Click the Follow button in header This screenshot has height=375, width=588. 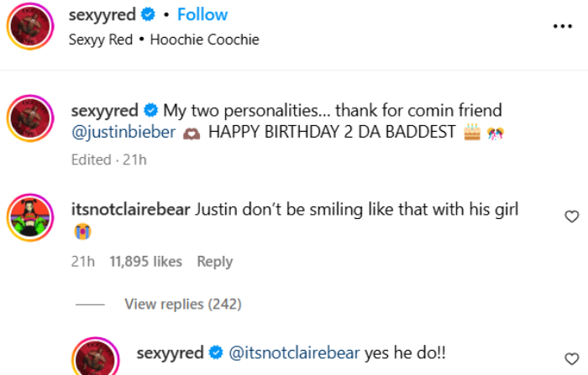coord(202,15)
